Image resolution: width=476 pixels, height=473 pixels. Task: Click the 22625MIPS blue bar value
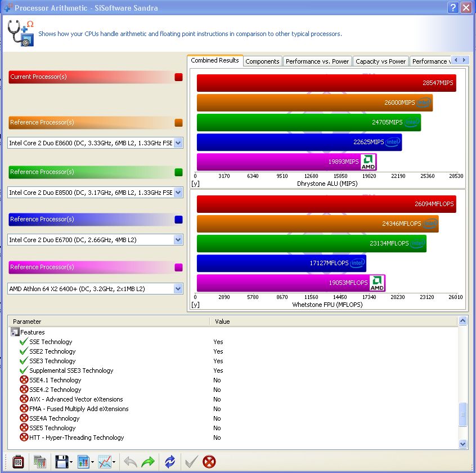(369, 142)
